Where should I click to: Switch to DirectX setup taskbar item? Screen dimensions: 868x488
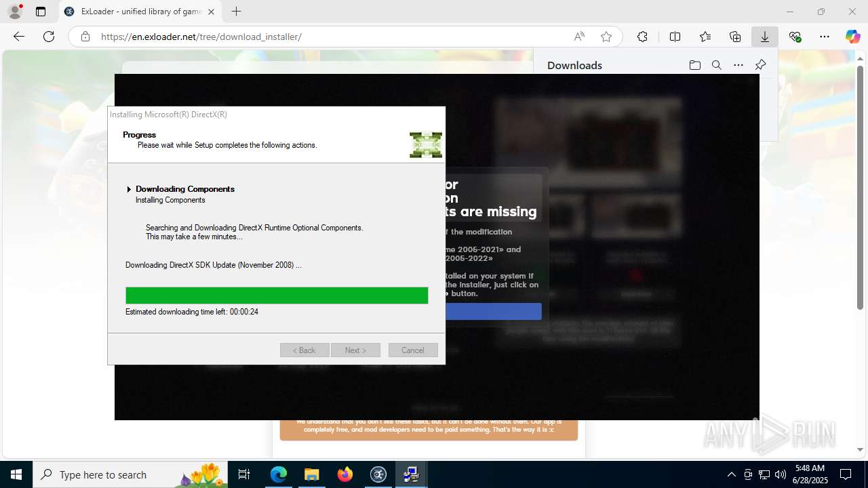point(411,474)
